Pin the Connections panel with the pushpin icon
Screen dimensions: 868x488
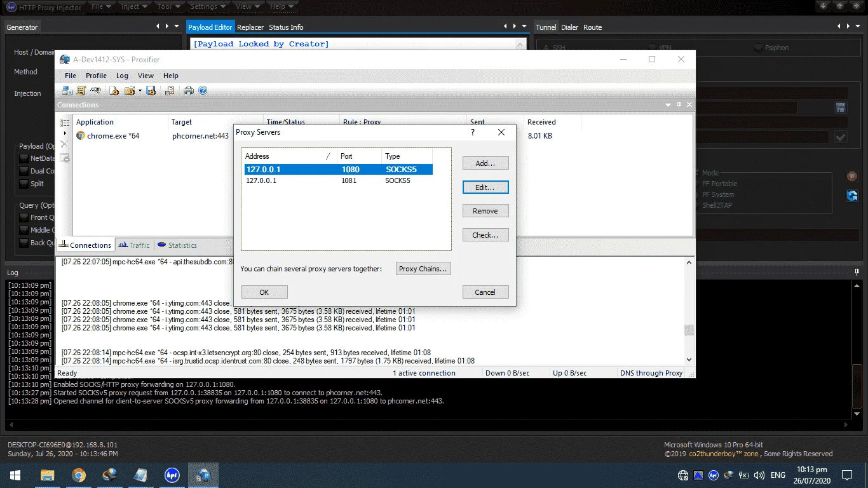(679, 105)
